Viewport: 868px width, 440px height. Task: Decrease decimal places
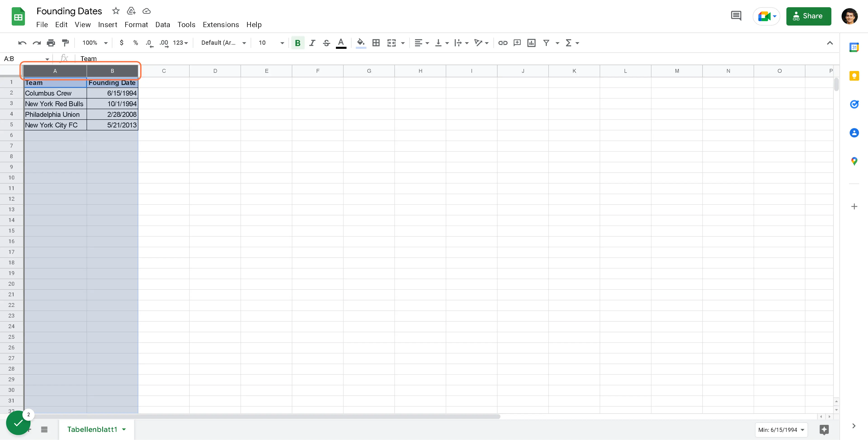tap(150, 43)
